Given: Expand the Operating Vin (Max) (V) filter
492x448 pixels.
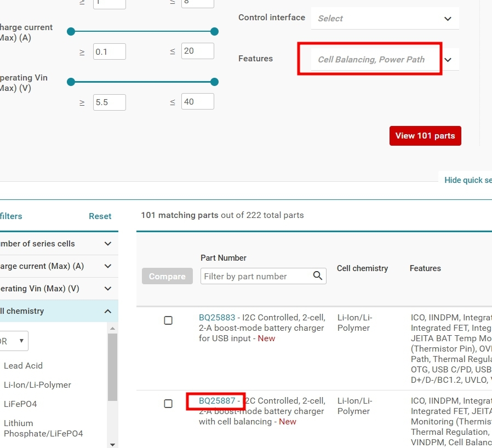Looking at the screenshot, I should tap(59, 289).
